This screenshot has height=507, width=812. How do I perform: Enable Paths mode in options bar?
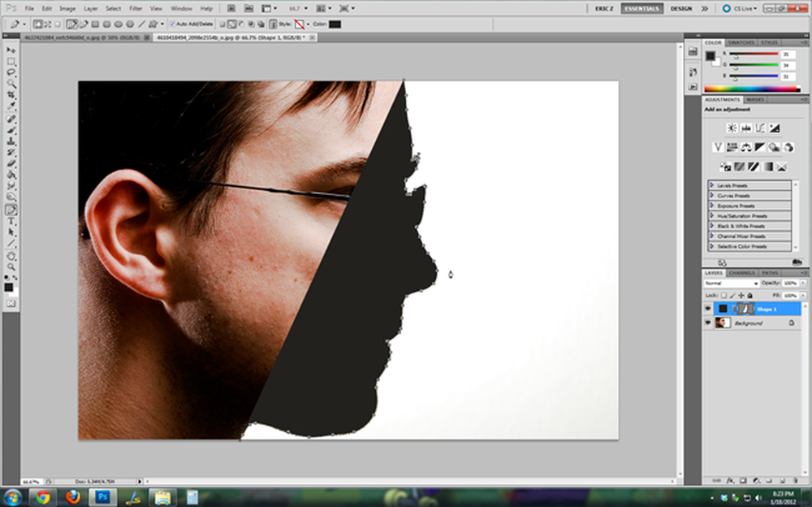coord(47,24)
